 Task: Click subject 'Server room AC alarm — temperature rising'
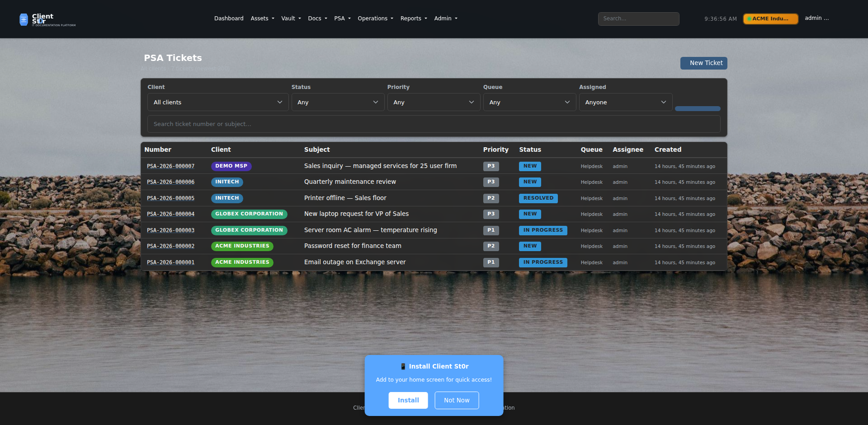coord(370,230)
